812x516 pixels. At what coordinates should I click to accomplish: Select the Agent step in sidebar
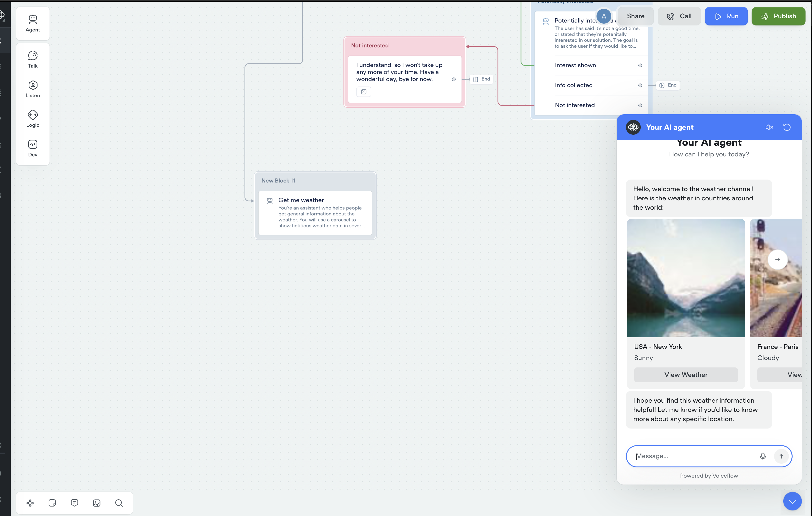point(33,24)
